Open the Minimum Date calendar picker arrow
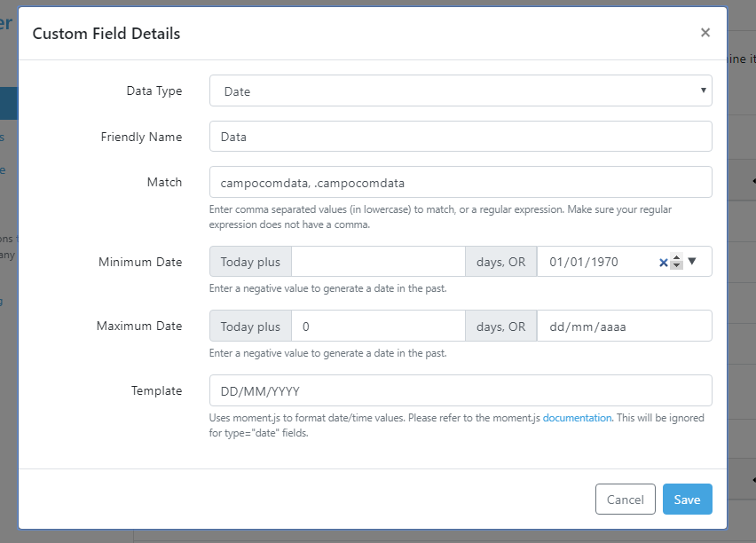Image resolution: width=756 pixels, height=543 pixels. click(692, 262)
